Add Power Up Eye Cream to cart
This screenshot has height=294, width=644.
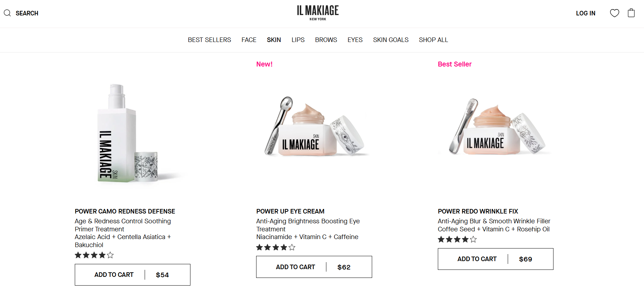coord(295,267)
